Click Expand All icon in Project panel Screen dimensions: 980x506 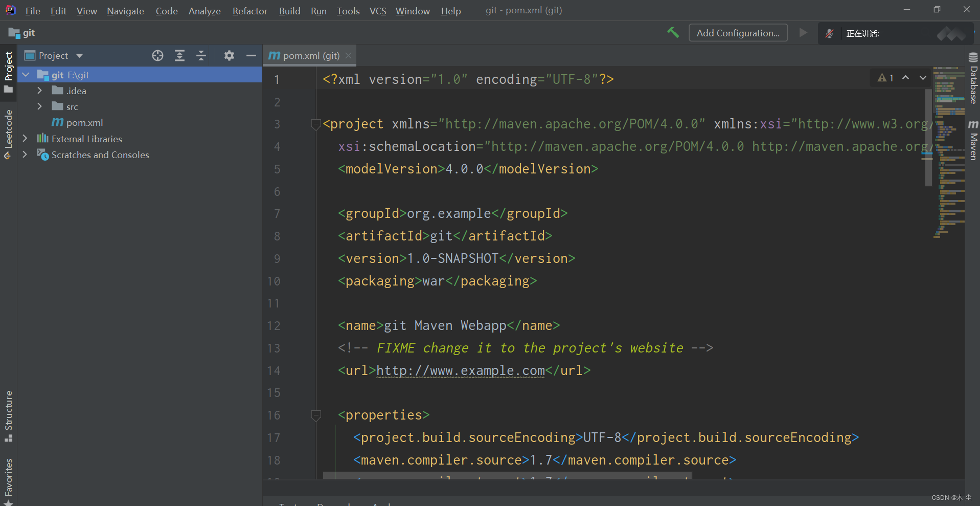coord(179,56)
